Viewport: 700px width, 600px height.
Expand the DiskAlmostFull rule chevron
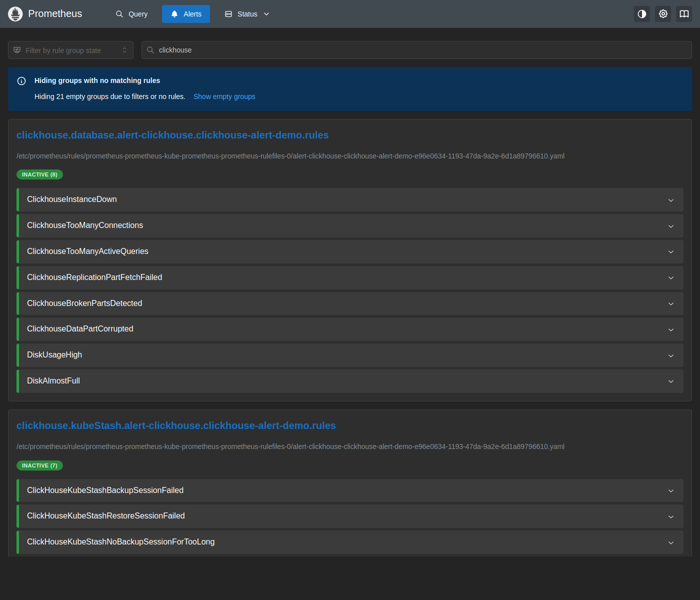pyautogui.click(x=671, y=381)
